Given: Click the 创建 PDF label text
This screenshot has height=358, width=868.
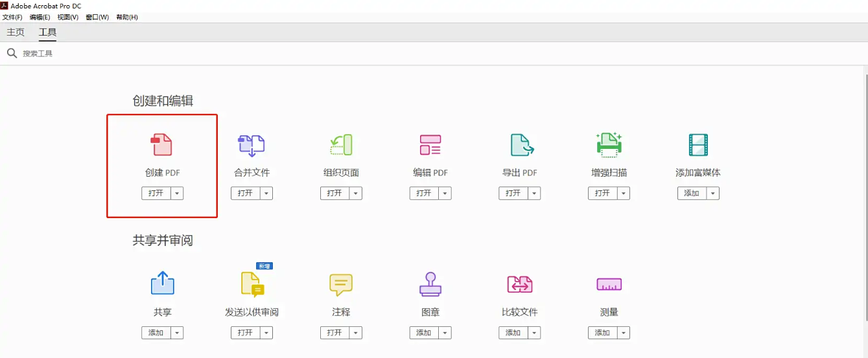Looking at the screenshot, I should pos(162,173).
